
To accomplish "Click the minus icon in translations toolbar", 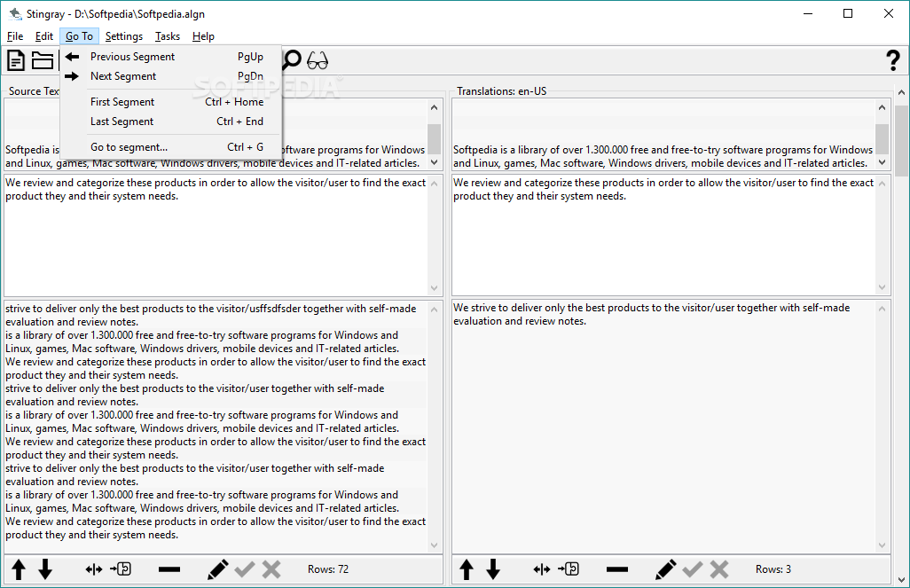I will (617, 569).
